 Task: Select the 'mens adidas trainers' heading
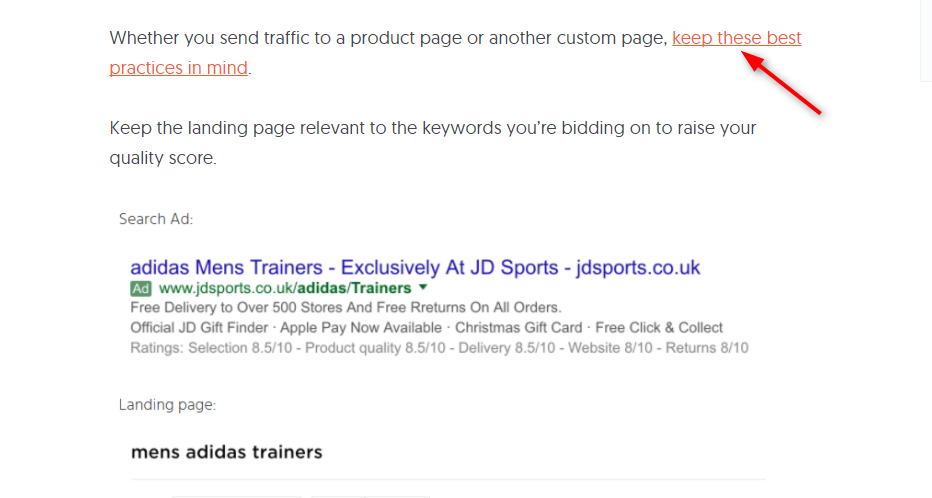[227, 452]
